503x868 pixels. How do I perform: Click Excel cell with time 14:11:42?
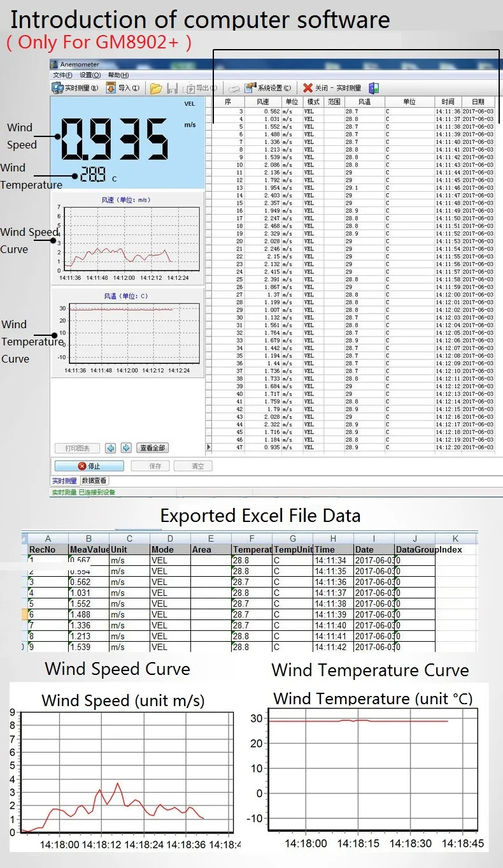pos(333,647)
